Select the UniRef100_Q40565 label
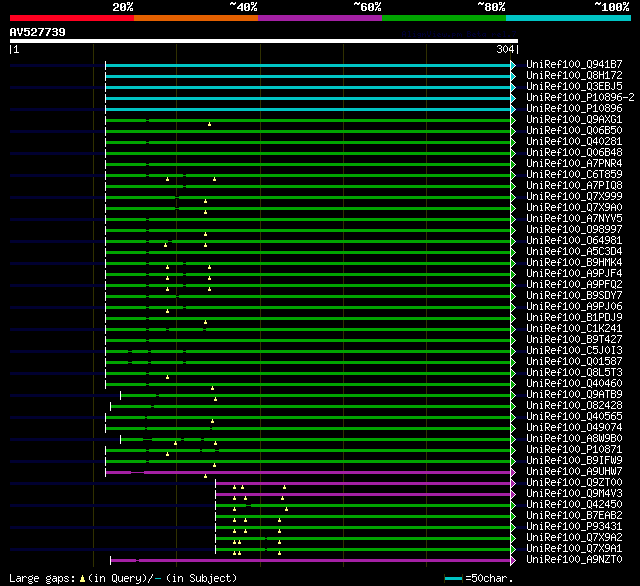 click(x=574, y=417)
